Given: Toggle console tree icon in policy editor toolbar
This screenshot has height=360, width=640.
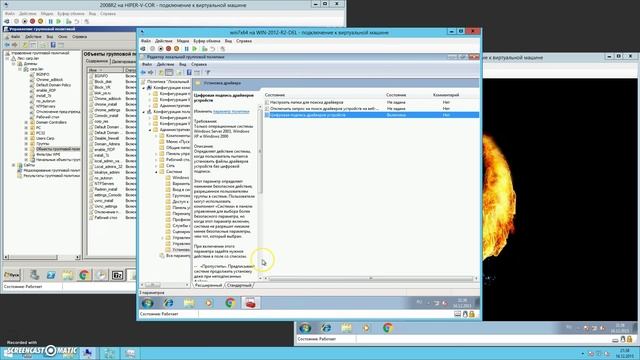Looking at the screenshot, I should [169, 73].
